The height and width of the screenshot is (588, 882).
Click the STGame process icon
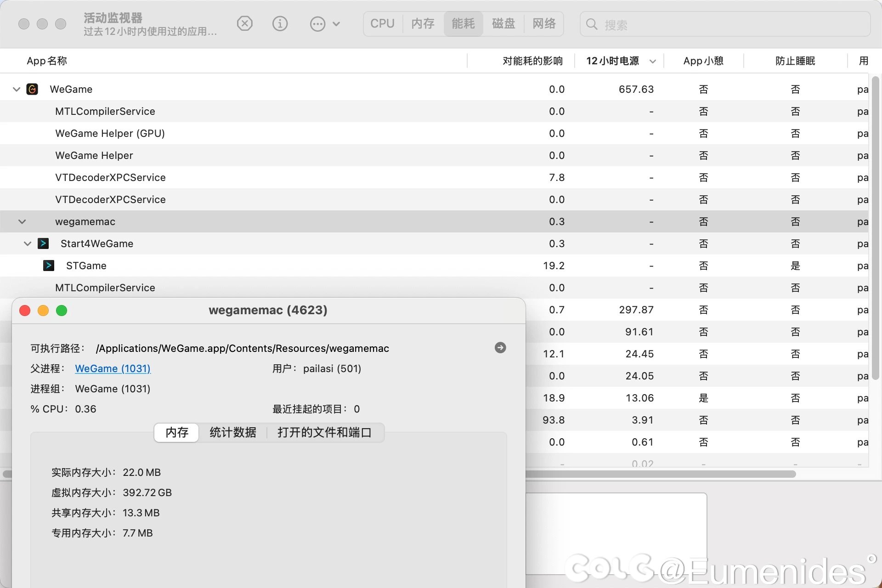tap(49, 266)
